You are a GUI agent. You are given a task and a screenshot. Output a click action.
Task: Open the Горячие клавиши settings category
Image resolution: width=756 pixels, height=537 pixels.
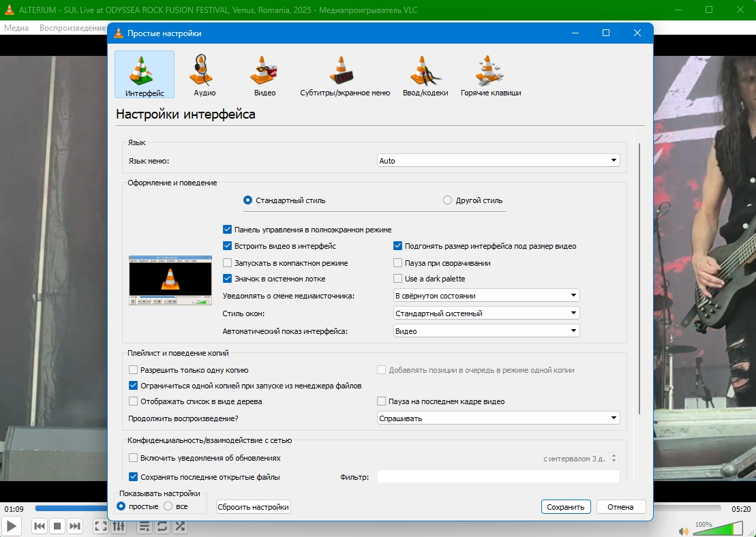click(x=491, y=75)
